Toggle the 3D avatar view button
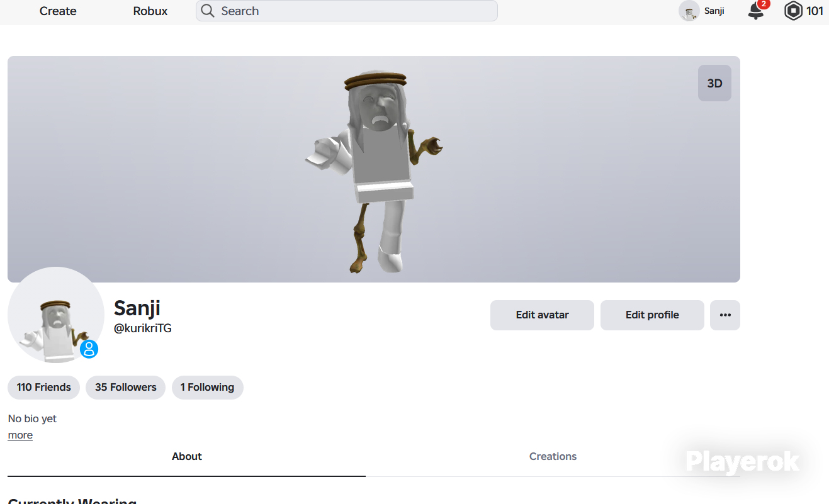 [714, 83]
